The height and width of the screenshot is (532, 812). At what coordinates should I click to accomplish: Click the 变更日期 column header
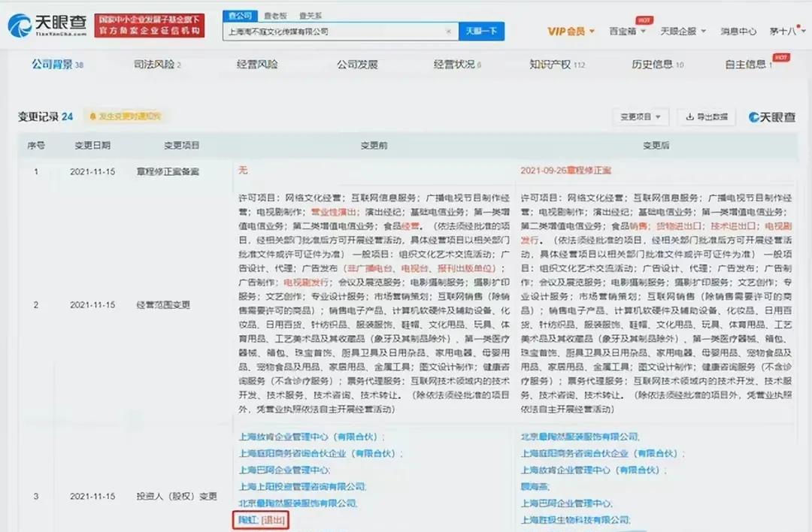point(92,146)
